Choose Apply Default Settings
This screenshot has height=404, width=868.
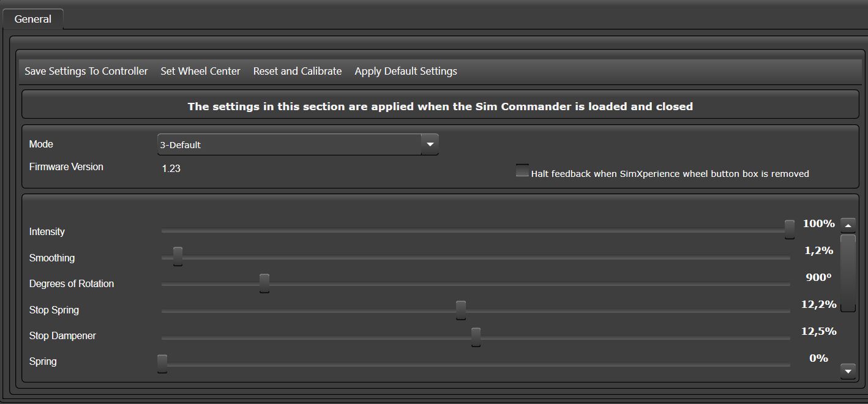point(406,71)
